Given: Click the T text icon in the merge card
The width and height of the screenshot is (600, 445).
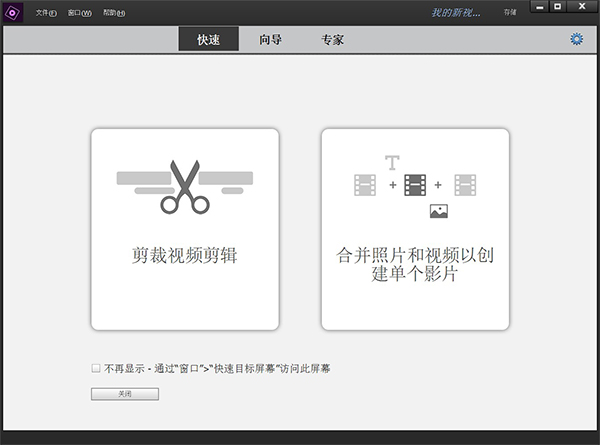Looking at the screenshot, I should pos(392,161).
